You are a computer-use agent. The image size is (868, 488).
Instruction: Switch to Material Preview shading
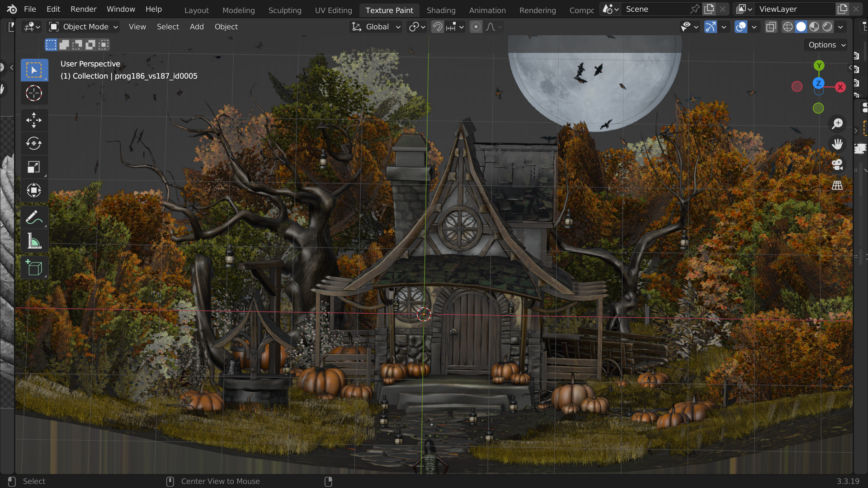pos(814,27)
